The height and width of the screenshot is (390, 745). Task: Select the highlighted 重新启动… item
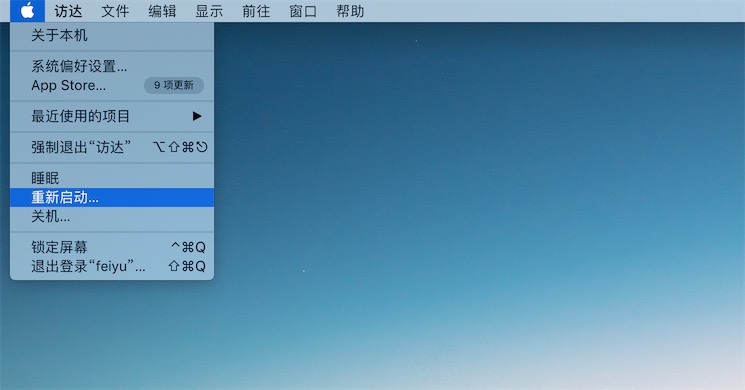(112, 197)
